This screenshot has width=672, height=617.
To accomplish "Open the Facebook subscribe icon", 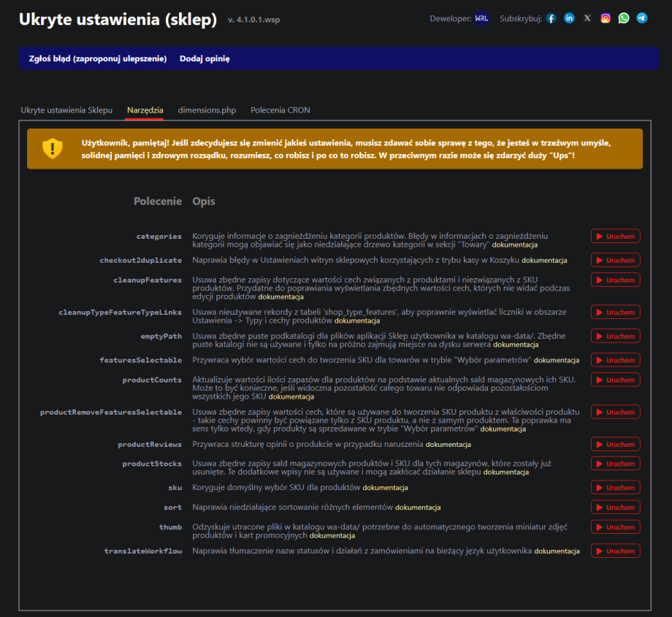I will click(551, 18).
